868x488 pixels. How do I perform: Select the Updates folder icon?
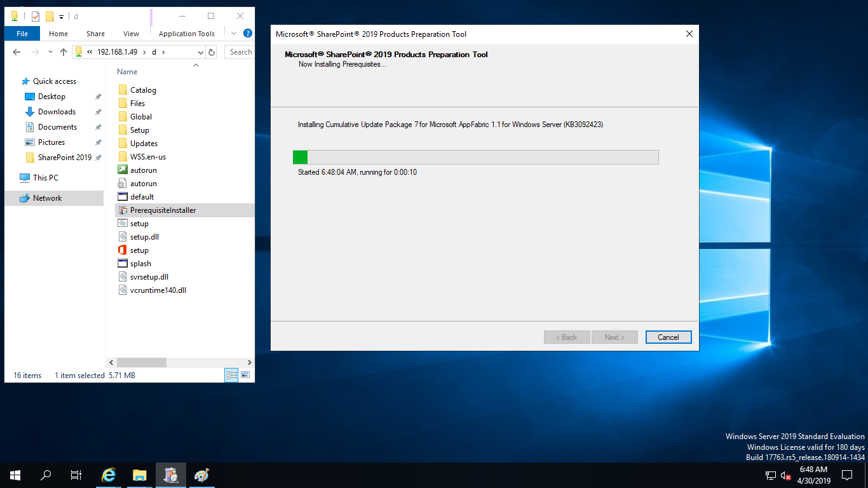click(123, 144)
